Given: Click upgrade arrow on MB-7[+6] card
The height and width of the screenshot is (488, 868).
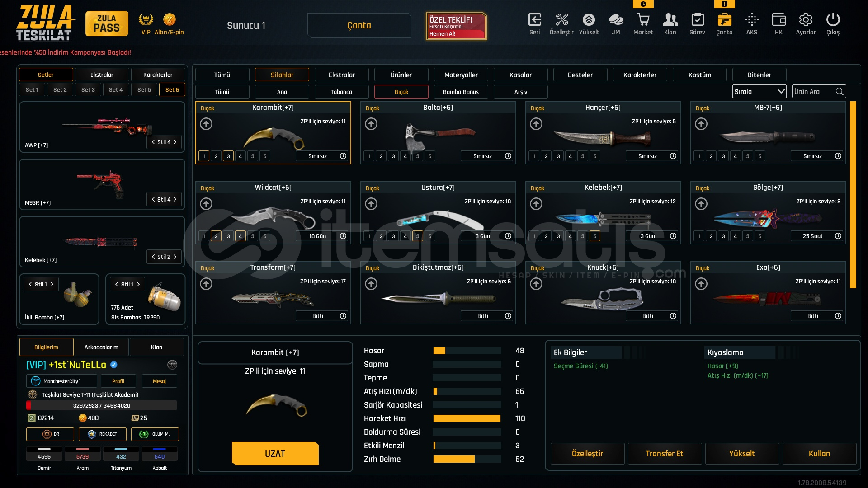Looking at the screenshot, I should (701, 124).
